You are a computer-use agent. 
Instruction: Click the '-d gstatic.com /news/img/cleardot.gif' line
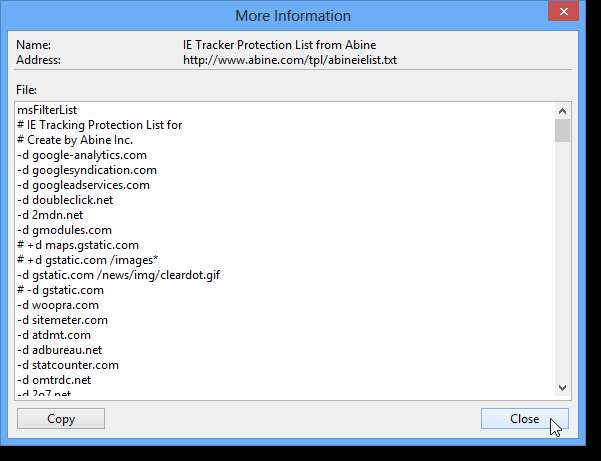pyautogui.click(x=118, y=275)
